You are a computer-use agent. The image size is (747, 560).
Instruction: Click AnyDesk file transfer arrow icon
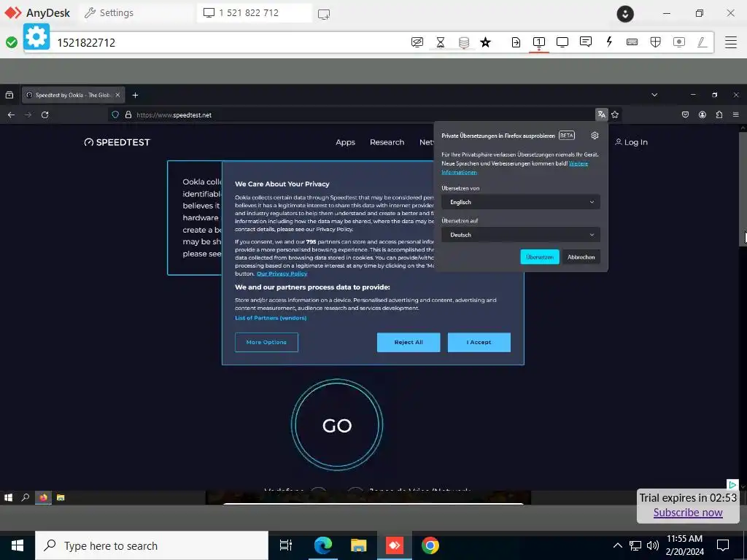click(x=516, y=42)
